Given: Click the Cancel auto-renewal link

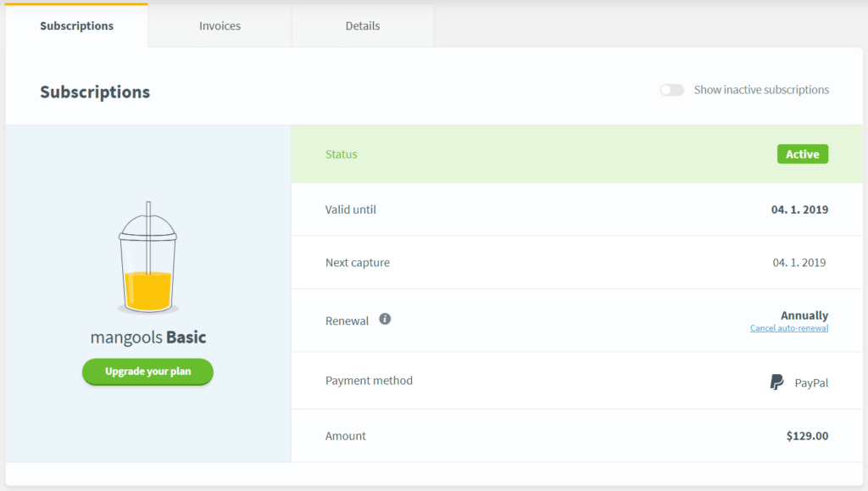Looking at the screenshot, I should (789, 328).
